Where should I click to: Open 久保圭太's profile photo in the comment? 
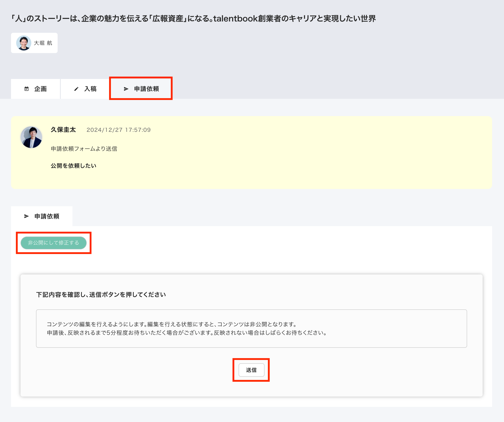31,137
